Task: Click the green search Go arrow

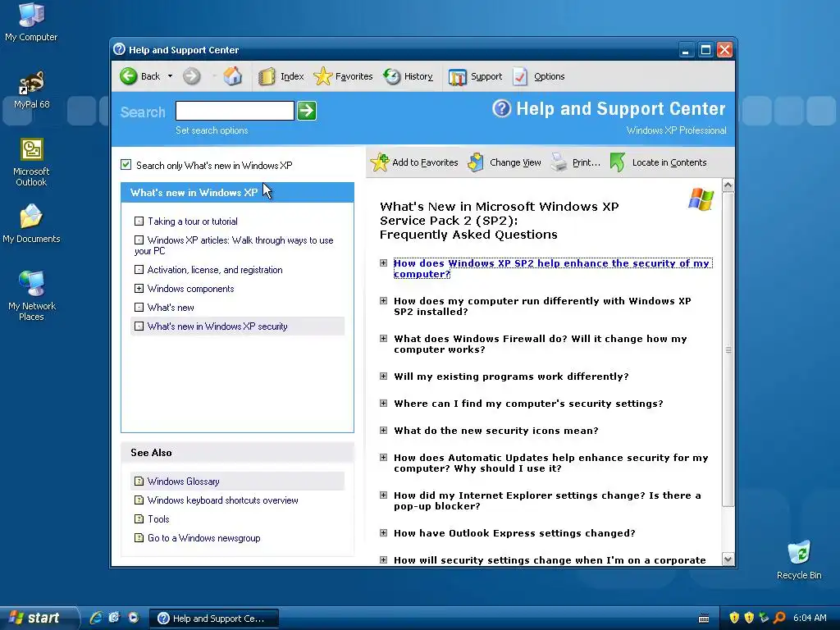Action: point(307,111)
